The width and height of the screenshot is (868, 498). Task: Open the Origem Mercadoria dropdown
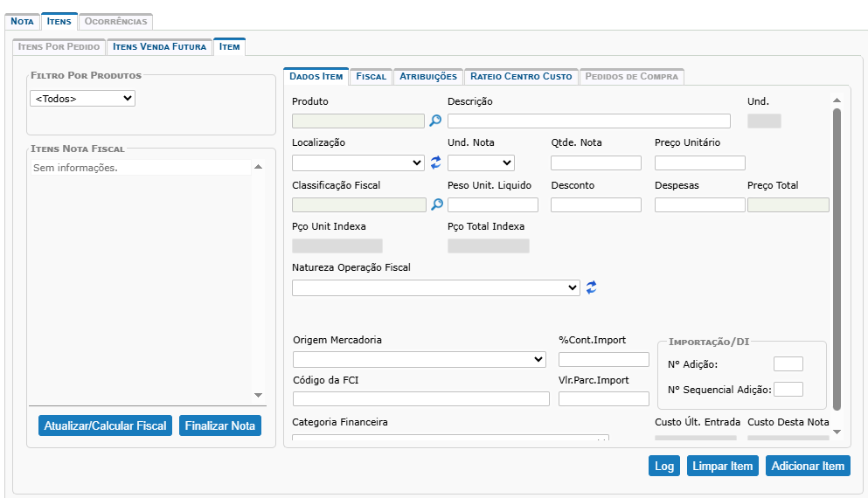[x=419, y=359]
